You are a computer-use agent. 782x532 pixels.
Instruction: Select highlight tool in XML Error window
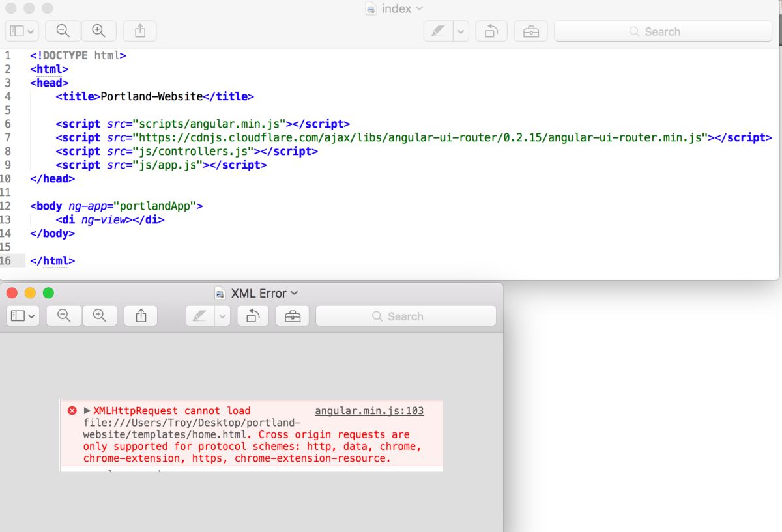click(200, 316)
